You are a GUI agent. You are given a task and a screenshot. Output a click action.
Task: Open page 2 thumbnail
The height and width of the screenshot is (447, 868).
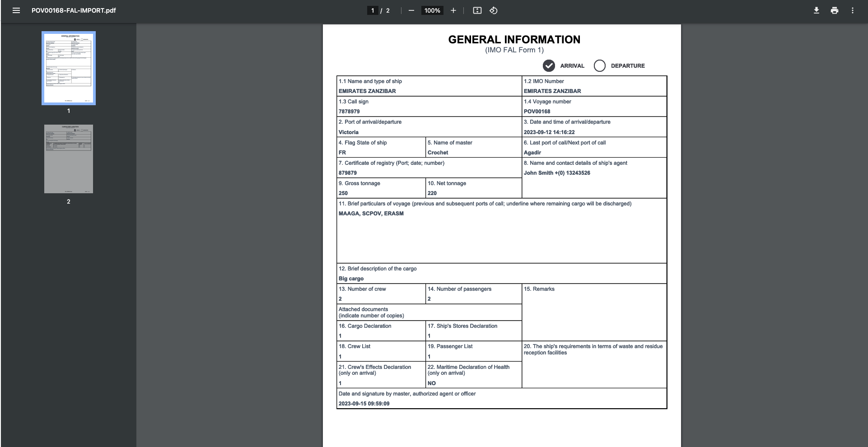tap(69, 159)
